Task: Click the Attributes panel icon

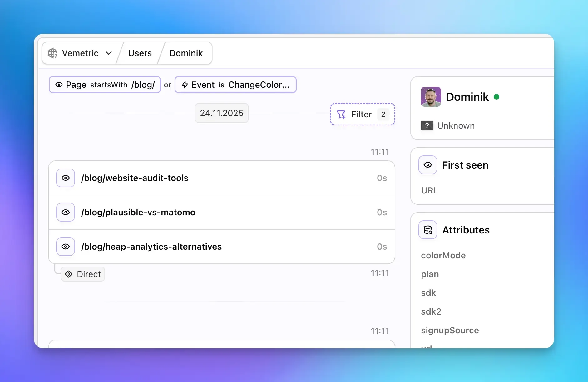Action: click(427, 230)
